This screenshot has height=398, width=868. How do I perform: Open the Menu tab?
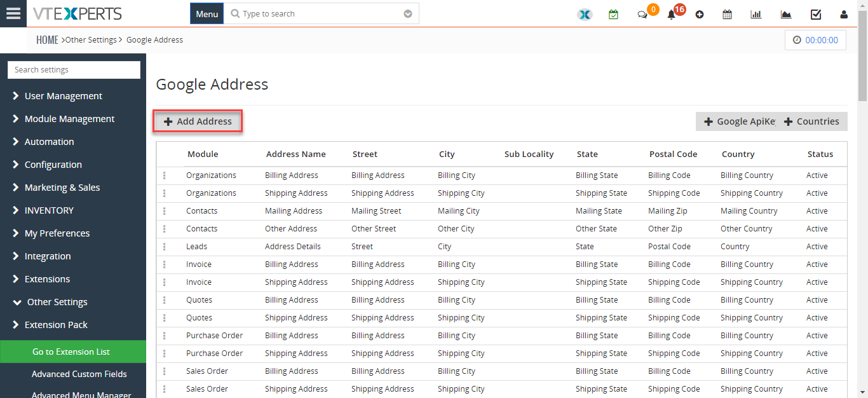pyautogui.click(x=207, y=13)
